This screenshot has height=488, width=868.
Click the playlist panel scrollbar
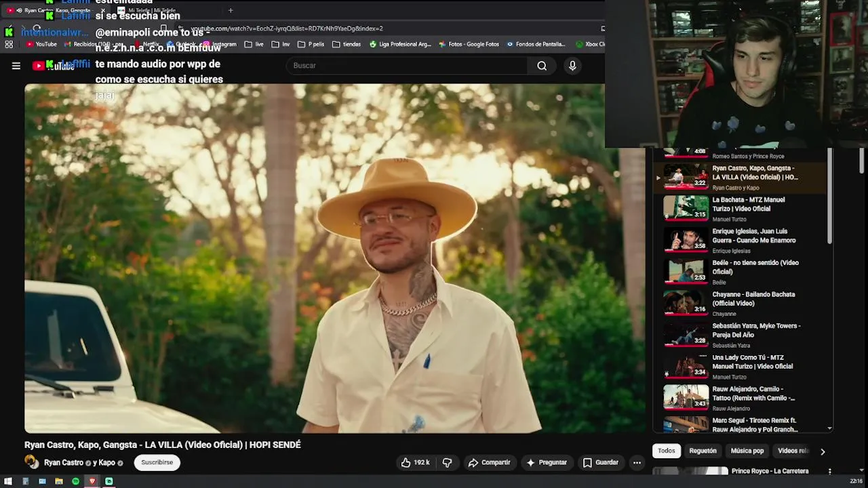click(829, 197)
